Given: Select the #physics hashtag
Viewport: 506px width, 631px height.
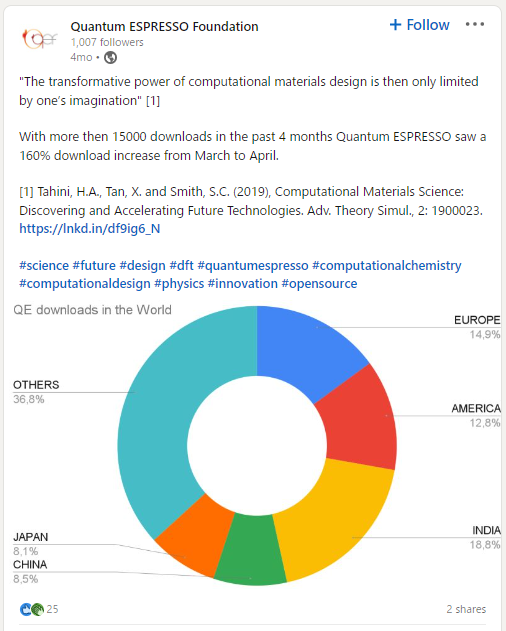Looking at the screenshot, I should 179,284.
